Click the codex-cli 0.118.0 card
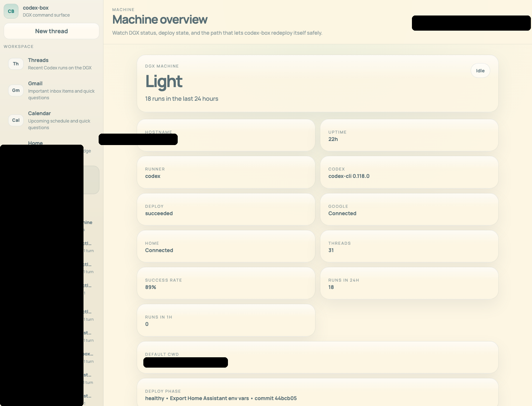The image size is (532, 406). click(409, 172)
